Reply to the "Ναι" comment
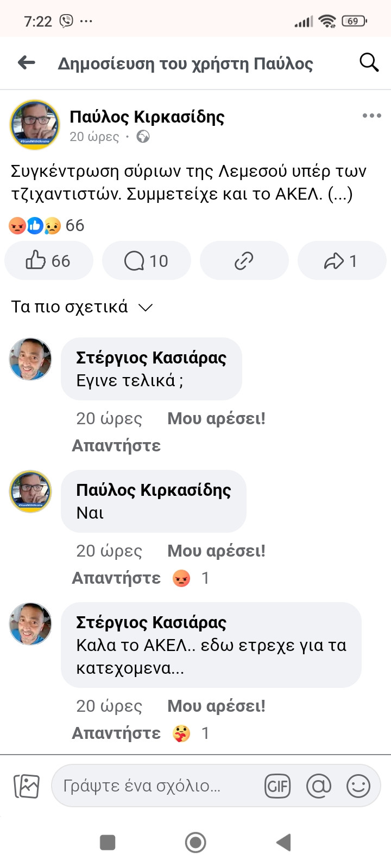 116,578
